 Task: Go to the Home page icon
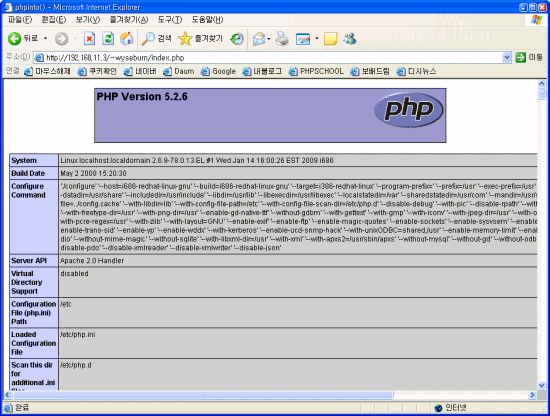(127, 39)
